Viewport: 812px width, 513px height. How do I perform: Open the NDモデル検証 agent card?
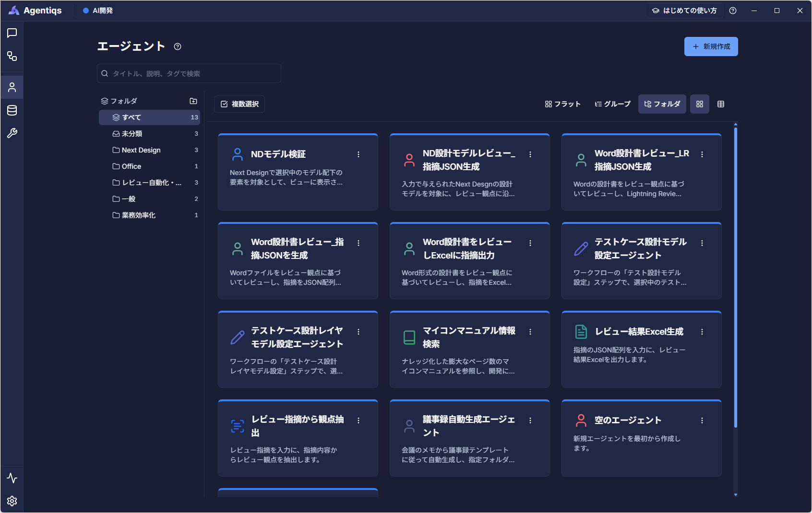[298, 172]
